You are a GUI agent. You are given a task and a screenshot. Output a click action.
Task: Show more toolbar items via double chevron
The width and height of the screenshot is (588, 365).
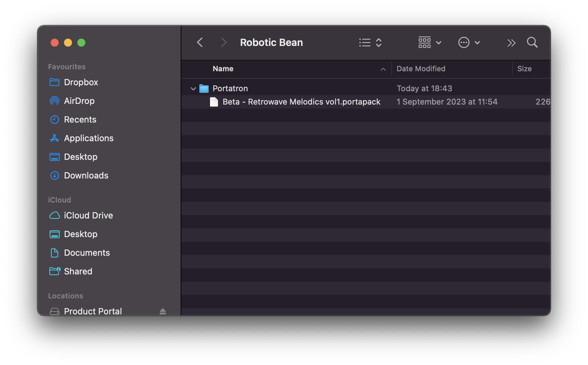pos(511,43)
